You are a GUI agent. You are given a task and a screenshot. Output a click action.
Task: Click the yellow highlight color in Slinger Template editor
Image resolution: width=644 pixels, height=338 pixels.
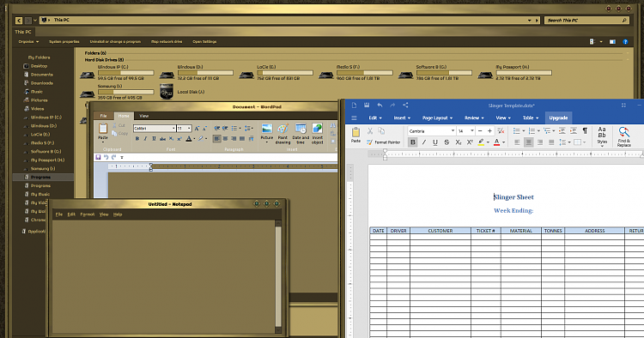[x=481, y=142]
